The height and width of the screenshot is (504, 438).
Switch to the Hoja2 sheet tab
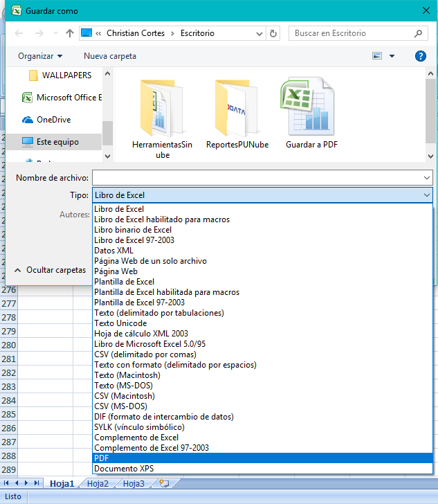coord(98,483)
